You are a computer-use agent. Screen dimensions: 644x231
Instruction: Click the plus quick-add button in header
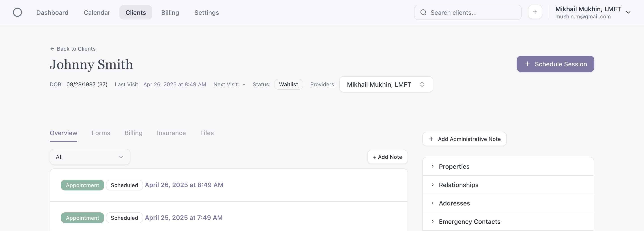click(x=535, y=12)
